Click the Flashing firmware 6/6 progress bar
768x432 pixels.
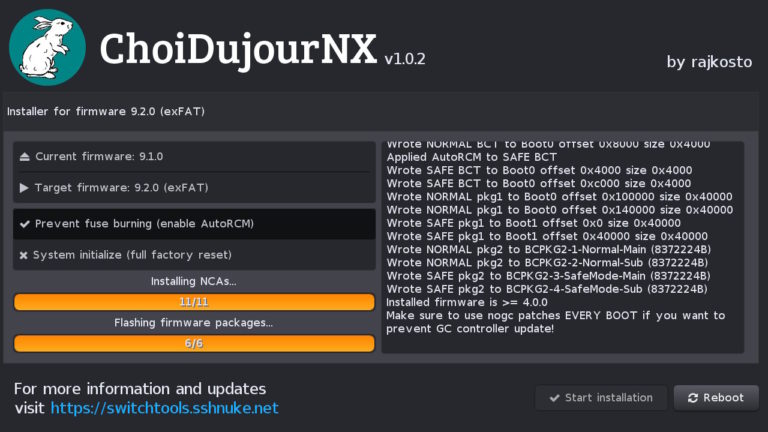[194, 343]
